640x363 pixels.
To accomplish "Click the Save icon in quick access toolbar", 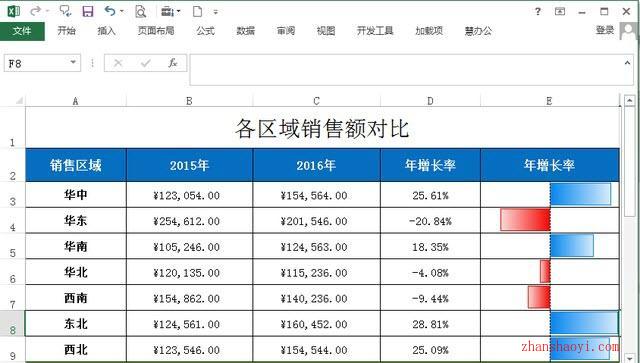I will pyautogui.click(x=88, y=11).
